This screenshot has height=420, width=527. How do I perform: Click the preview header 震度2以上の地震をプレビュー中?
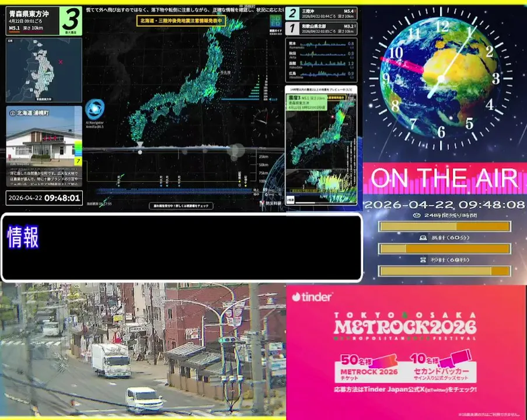point(321,90)
